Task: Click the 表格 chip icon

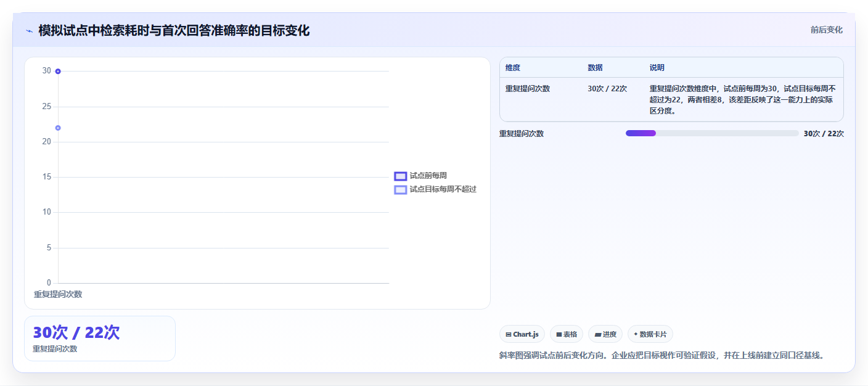Action: [x=559, y=334]
